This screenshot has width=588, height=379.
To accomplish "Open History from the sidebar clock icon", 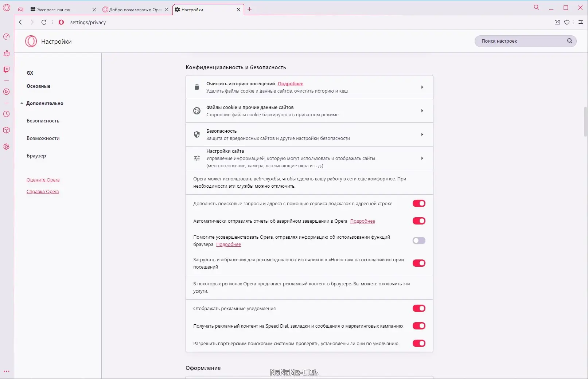I will click(7, 114).
